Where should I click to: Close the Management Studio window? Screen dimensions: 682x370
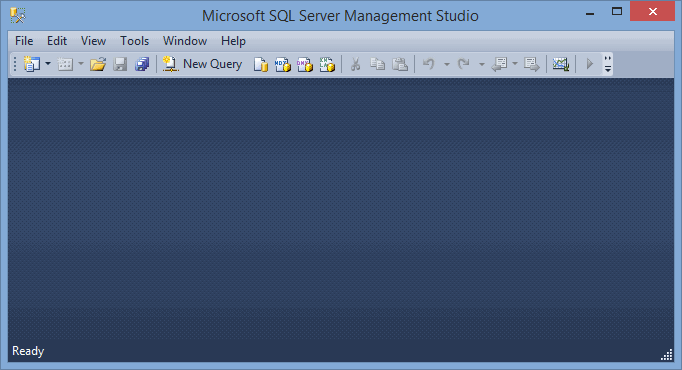(652, 12)
